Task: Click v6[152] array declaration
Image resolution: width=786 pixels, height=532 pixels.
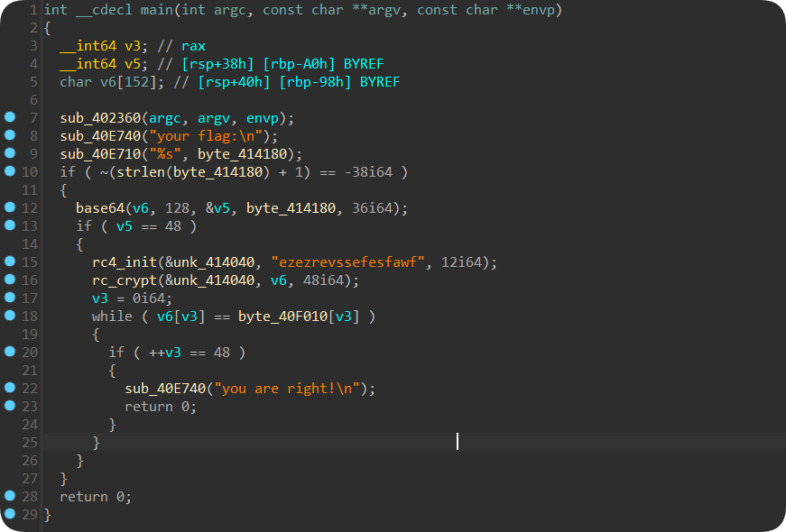Action: 129,82
